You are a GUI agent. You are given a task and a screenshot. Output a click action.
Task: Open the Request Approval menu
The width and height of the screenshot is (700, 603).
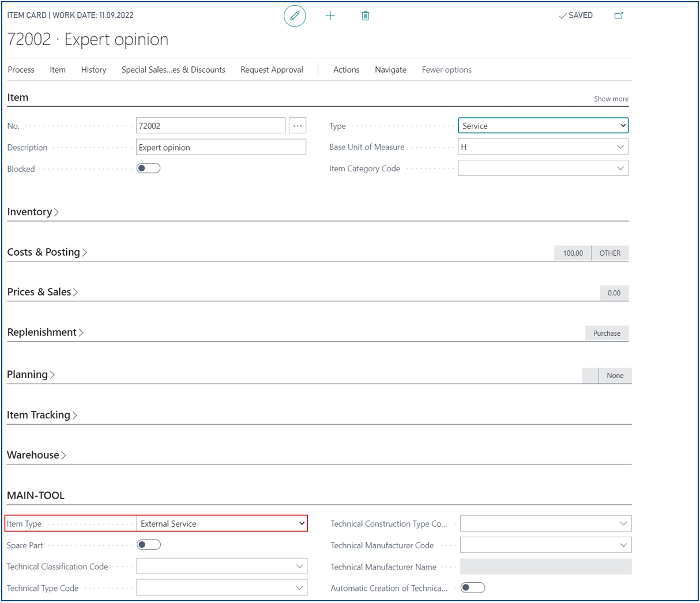(x=272, y=70)
